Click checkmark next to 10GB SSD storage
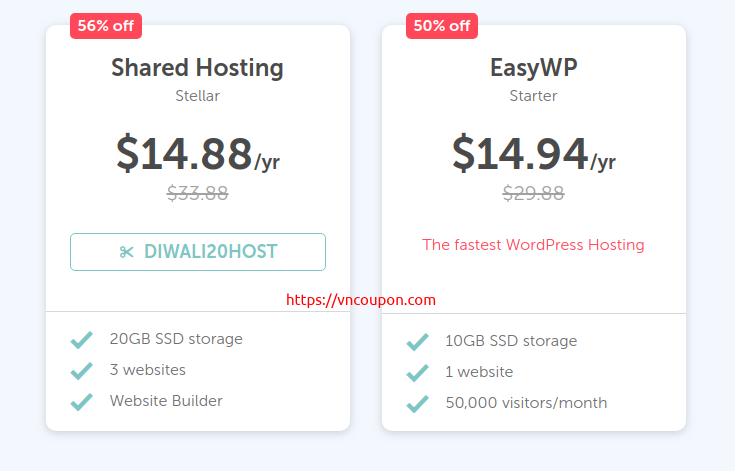The height and width of the screenshot is (471, 735). click(x=418, y=342)
